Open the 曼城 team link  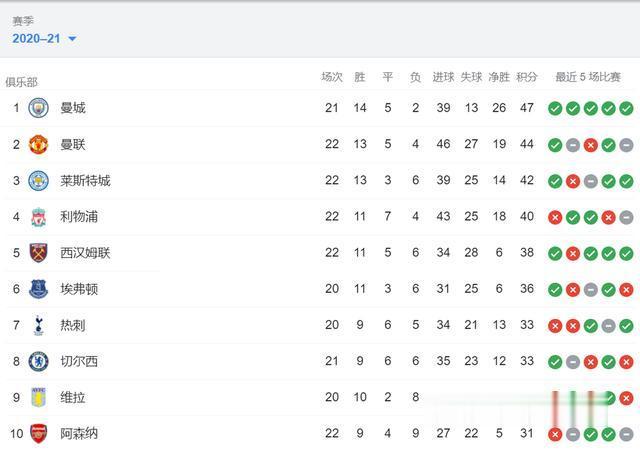(x=73, y=109)
